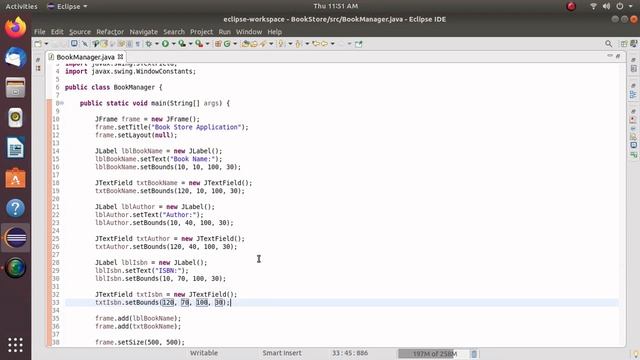Open the Window menu
The image size is (640, 360).
pyautogui.click(x=249, y=32)
